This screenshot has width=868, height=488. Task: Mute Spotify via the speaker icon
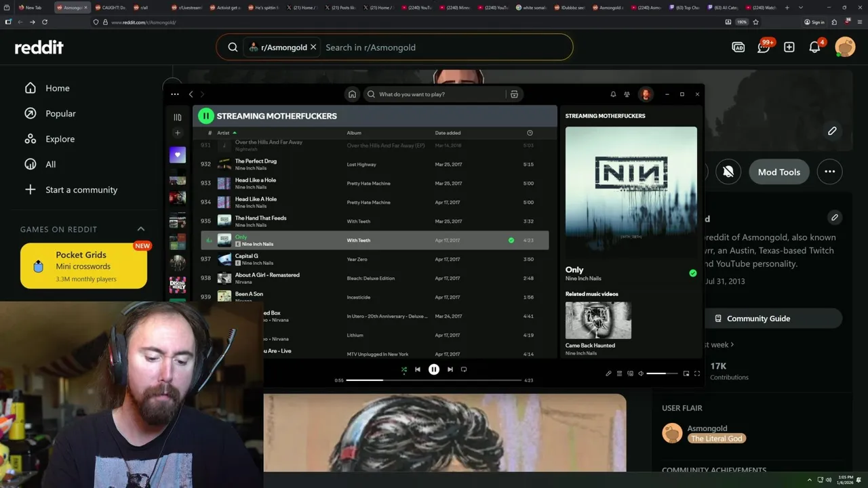click(x=640, y=373)
